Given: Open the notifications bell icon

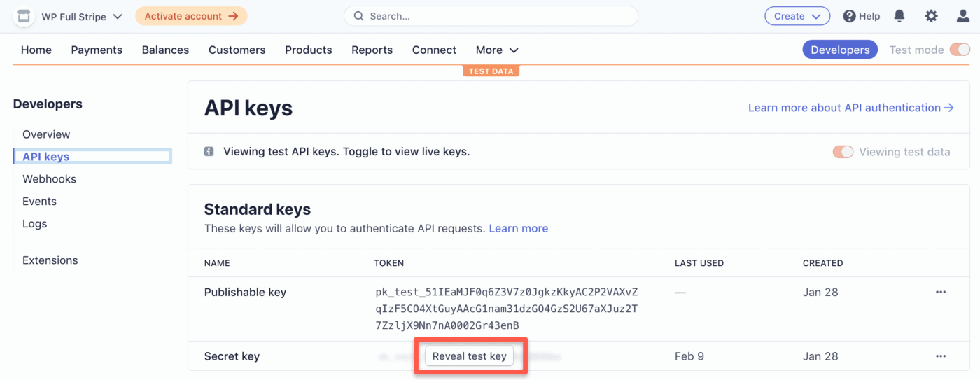Looking at the screenshot, I should coord(899,16).
